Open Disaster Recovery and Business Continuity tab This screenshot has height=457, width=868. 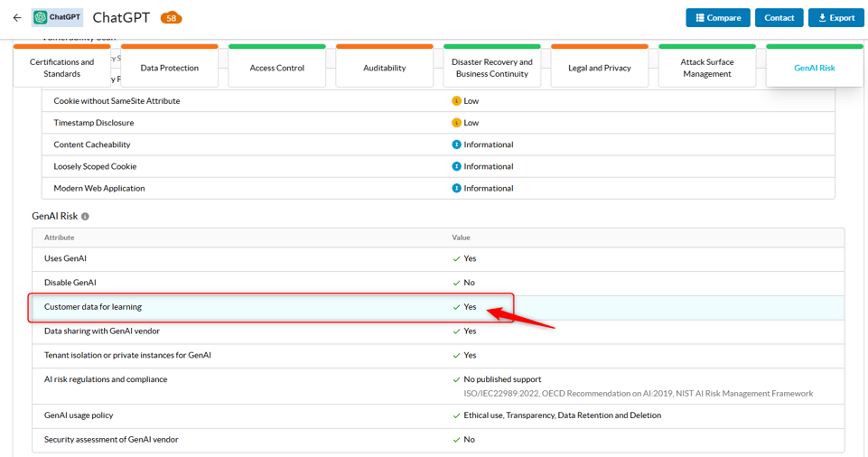(x=491, y=68)
